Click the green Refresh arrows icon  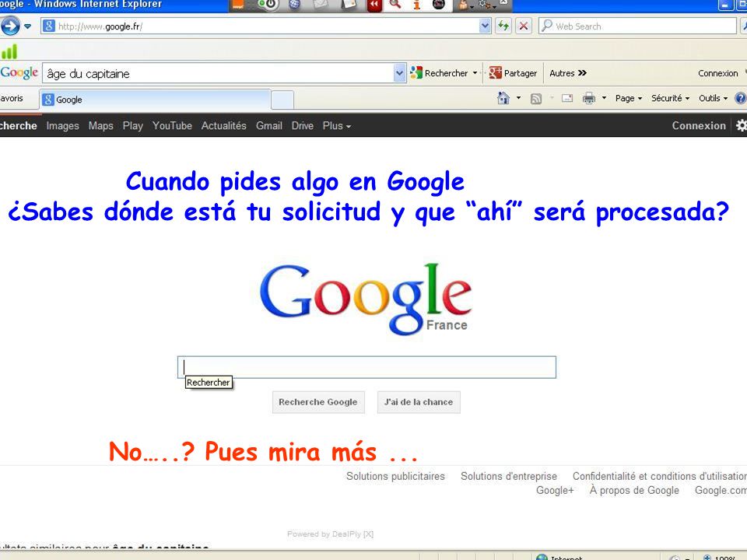[x=503, y=26]
